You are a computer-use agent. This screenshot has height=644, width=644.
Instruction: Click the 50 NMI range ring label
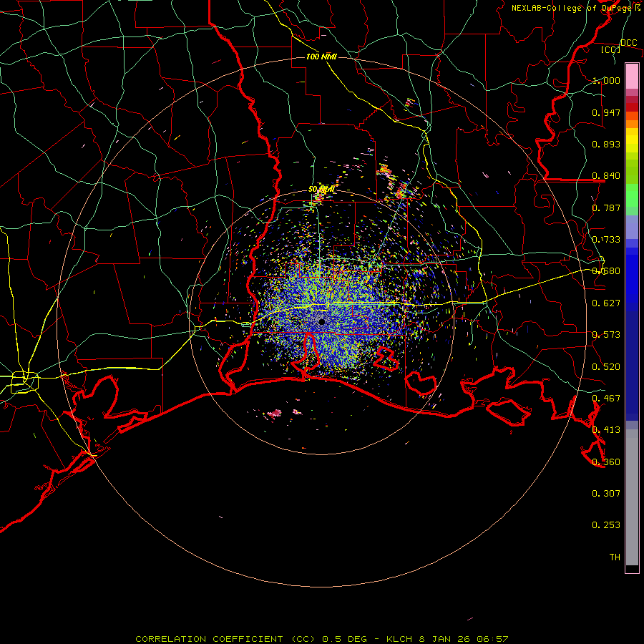(x=322, y=190)
